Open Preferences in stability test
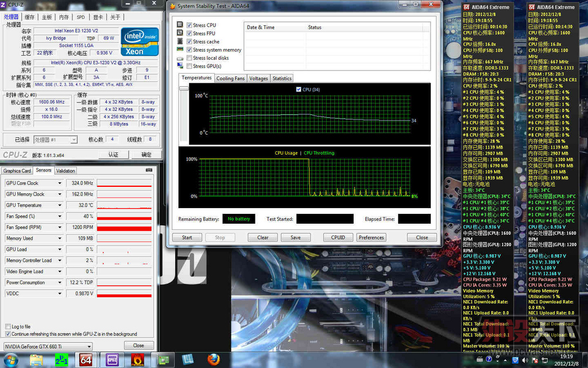This screenshot has width=588, height=368. coord(371,237)
